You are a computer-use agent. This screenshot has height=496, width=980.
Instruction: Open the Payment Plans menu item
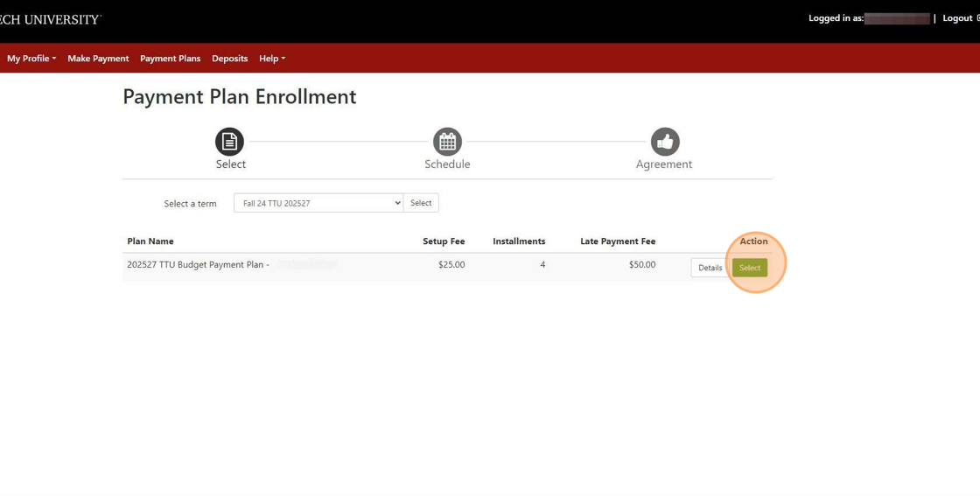[170, 58]
